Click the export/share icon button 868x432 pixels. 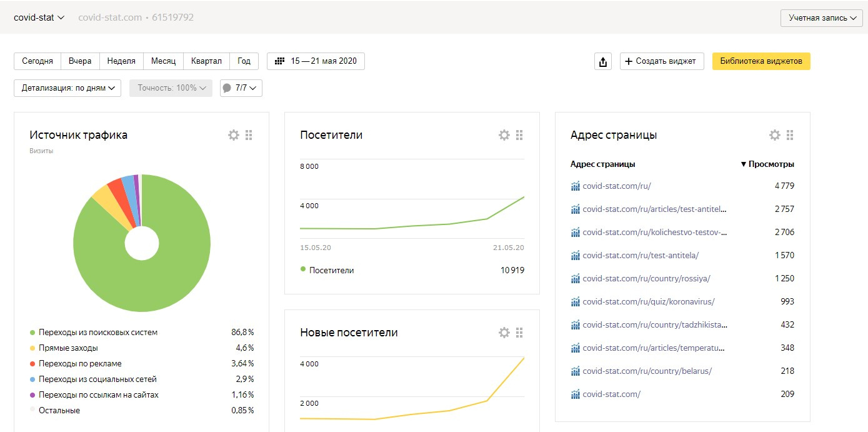point(602,61)
